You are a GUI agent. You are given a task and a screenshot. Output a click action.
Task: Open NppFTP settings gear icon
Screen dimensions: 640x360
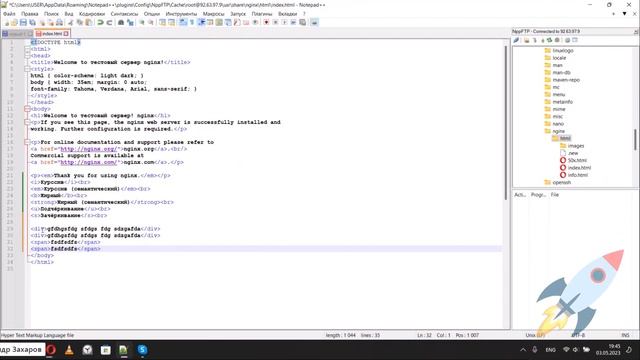[567, 40]
